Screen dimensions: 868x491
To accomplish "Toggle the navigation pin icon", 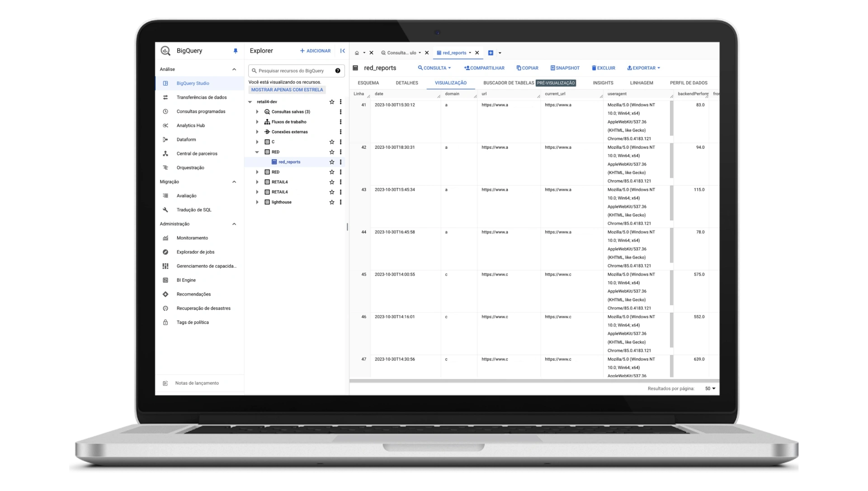I will coord(236,51).
